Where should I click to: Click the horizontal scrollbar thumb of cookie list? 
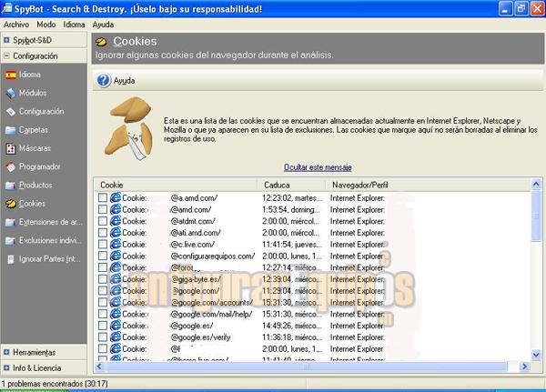coord(307,367)
